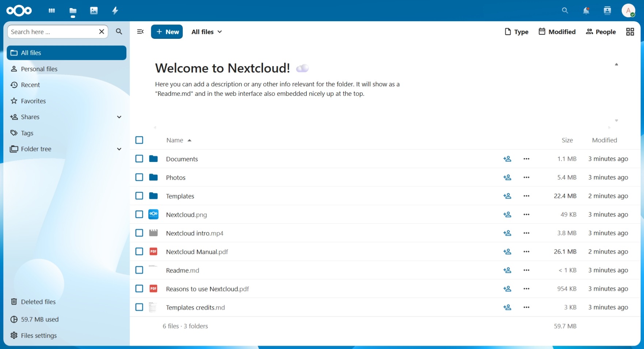Share the Photos folder
Screen dimensions: 644x349
click(x=507, y=178)
